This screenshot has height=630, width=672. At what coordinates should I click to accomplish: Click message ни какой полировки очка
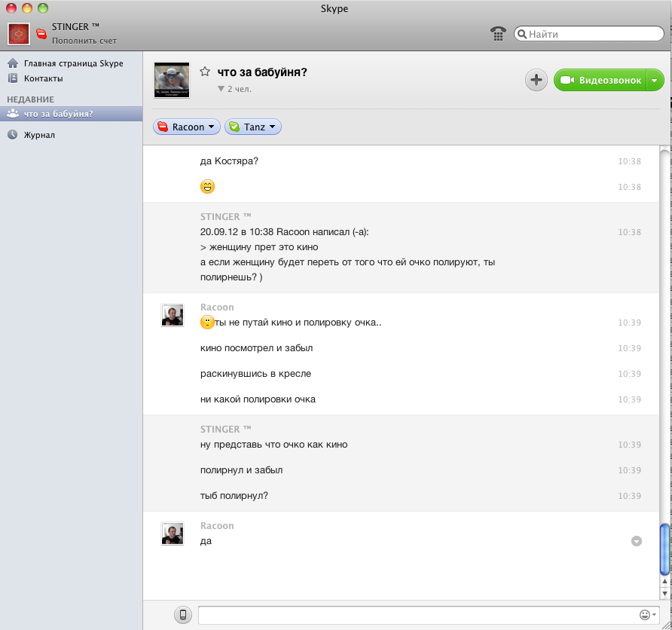(258, 399)
